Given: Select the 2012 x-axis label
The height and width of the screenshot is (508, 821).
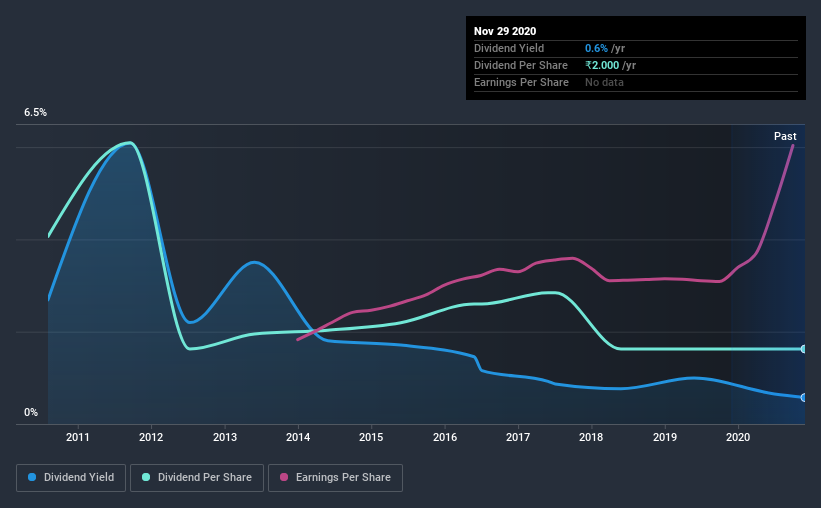Looking at the screenshot, I should 151,437.
